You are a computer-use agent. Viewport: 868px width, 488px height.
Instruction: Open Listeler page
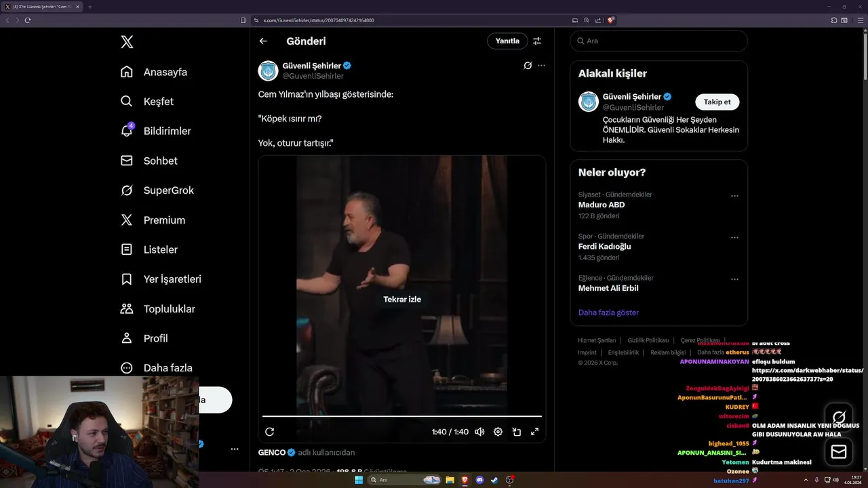pyautogui.click(x=149, y=249)
